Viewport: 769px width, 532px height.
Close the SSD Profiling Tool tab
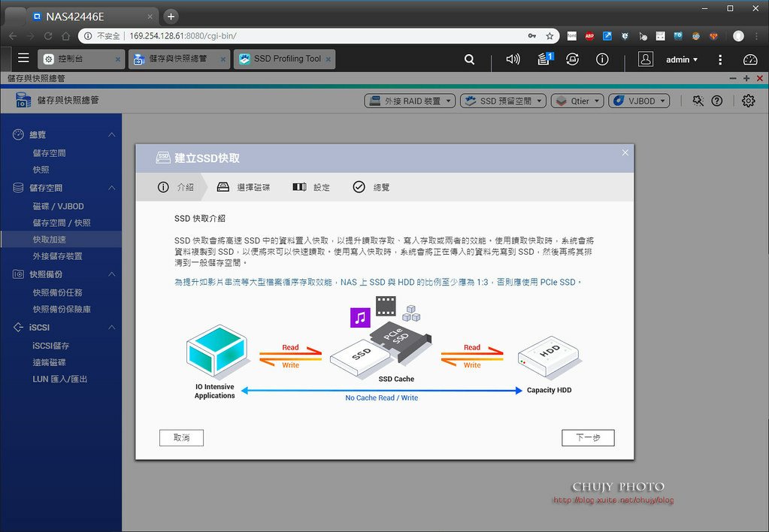[328, 59]
